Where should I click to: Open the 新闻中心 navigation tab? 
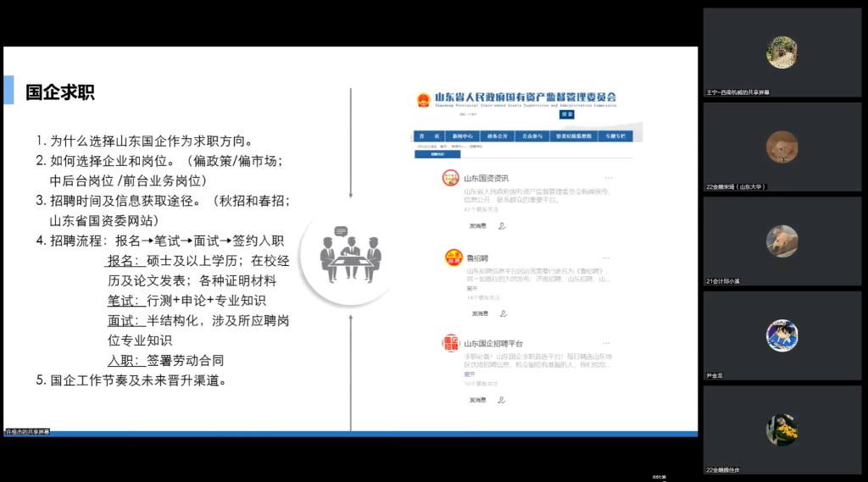pos(463,136)
